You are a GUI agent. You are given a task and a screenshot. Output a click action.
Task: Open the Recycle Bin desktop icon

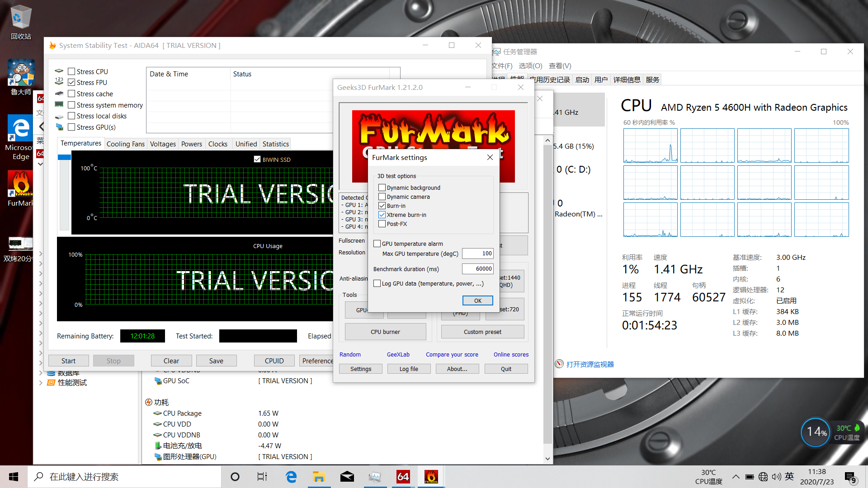click(x=20, y=22)
